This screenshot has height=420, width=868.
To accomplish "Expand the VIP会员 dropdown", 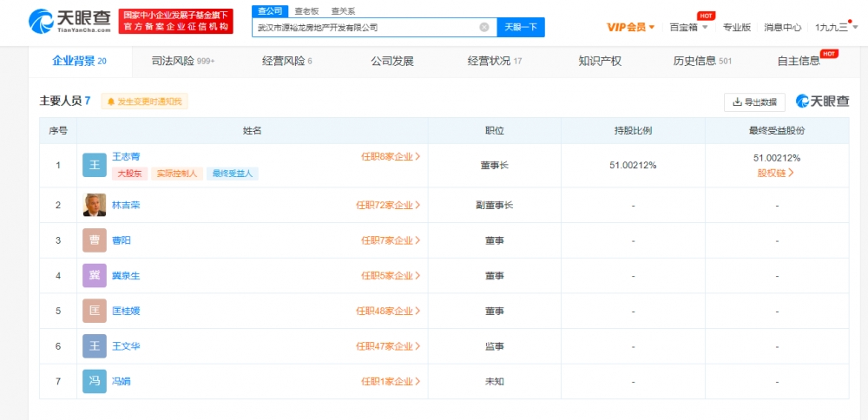I will [x=630, y=27].
